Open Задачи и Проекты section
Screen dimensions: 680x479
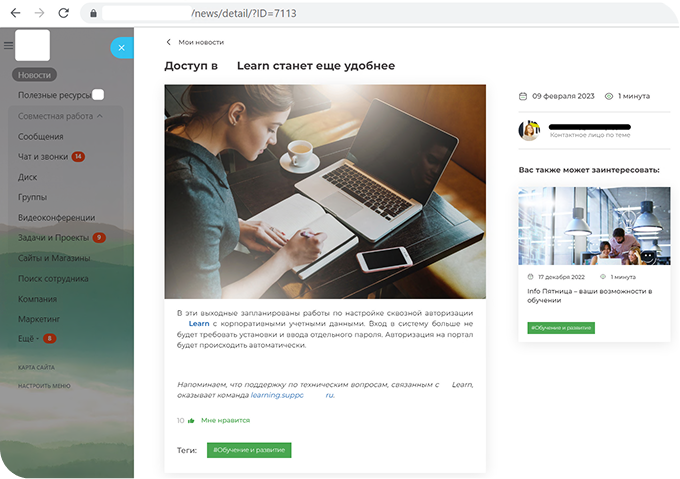pyautogui.click(x=53, y=238)
